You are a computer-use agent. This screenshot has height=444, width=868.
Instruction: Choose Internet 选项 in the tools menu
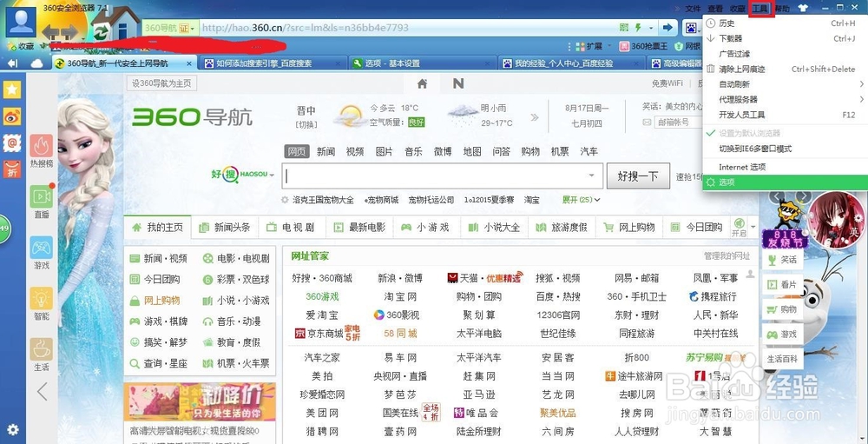click(785, 167)
